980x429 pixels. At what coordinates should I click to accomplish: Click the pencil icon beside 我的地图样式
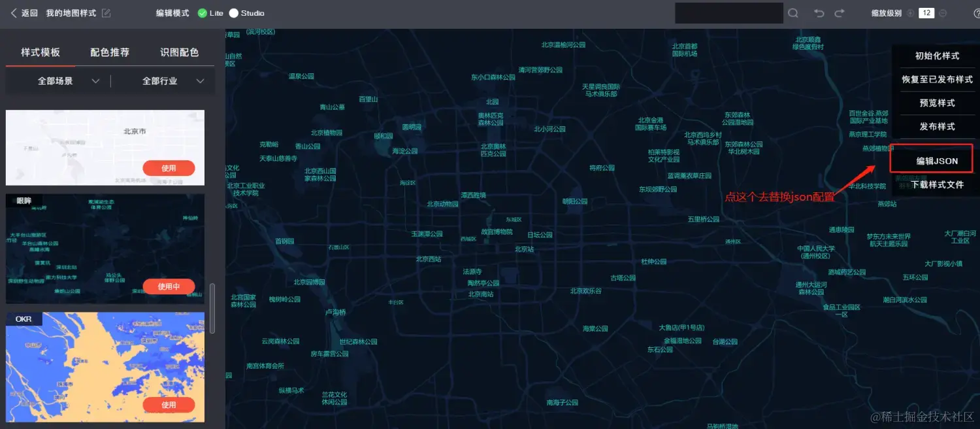click(x=106, y=13)
